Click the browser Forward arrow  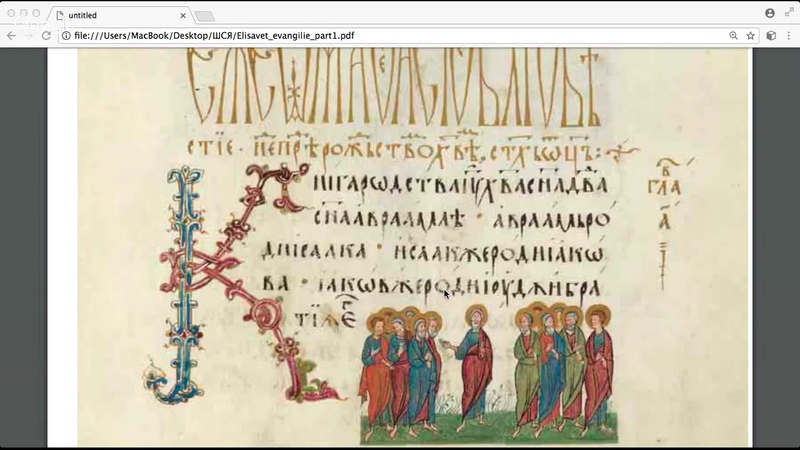29,36
